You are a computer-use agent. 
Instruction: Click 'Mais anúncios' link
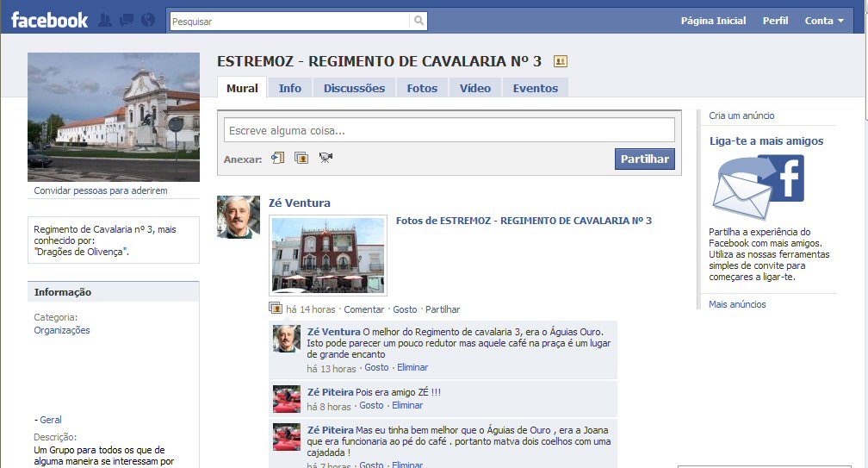(x=737, y=304)
